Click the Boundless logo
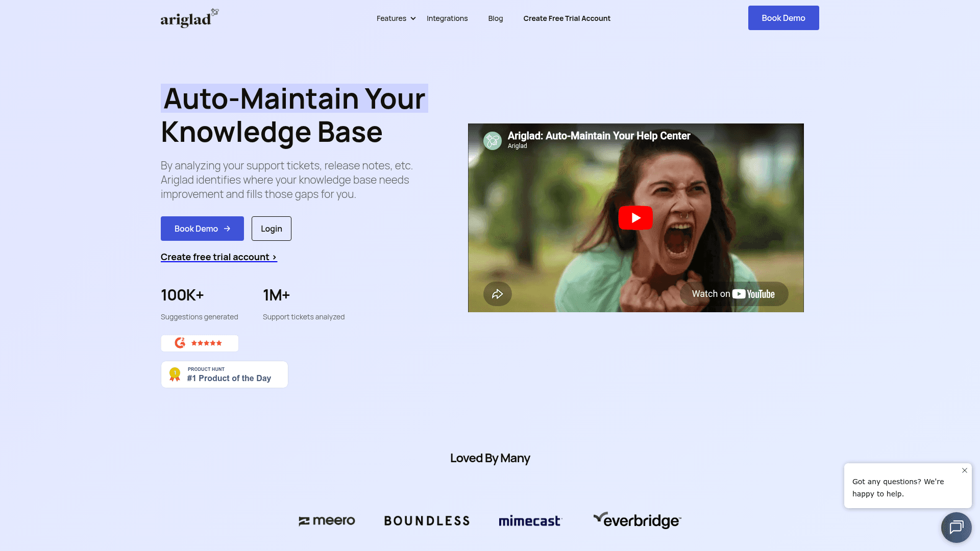The height and width of the screenshot is (551, 980). click(x=427, y=521)
